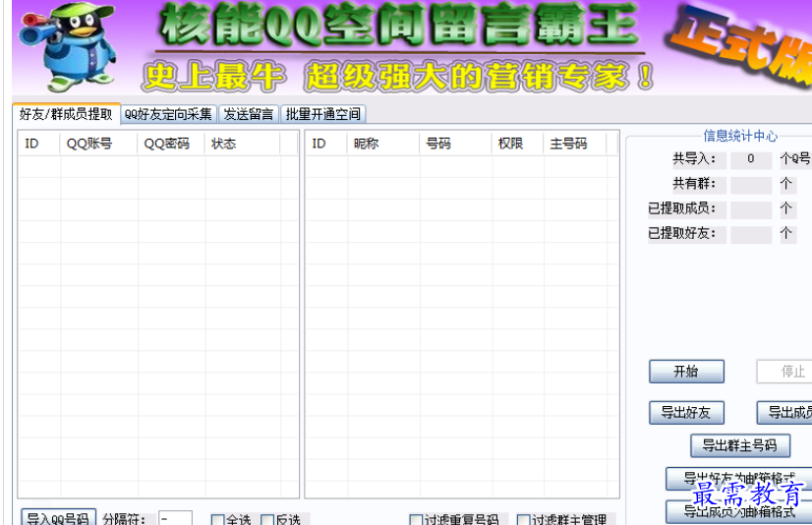Click the QQ密码 column header
The image size is (812, 525).
tap(171, 144)
